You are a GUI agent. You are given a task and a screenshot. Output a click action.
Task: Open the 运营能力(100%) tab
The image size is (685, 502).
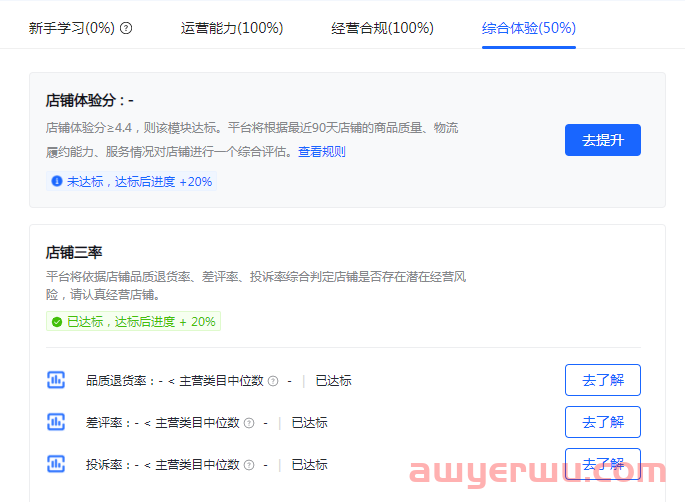(x=232, y=28)
